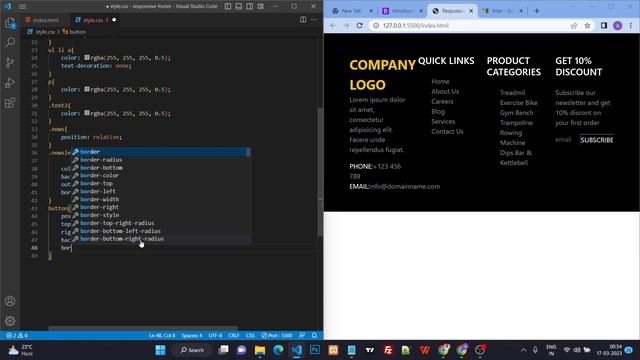
Task: Open the Chrome profile avatar
Action: tap(618, 25)
